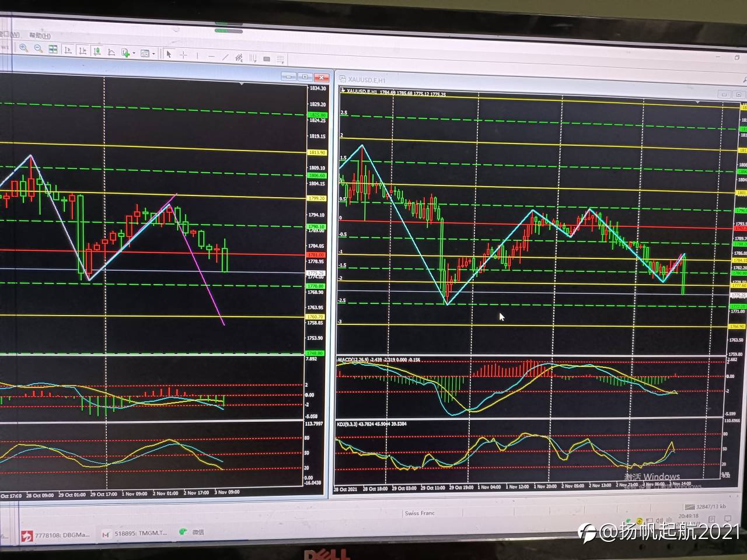Click the XAUUSD.E,H1 chart title tab

click(x=366, y=80)
